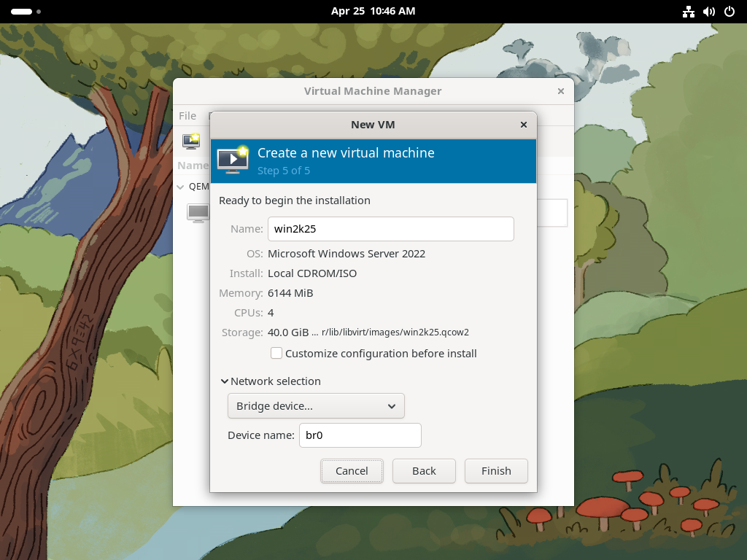
Task: Close the Virtual Machine Manager window
Action: tap(561, 91)
